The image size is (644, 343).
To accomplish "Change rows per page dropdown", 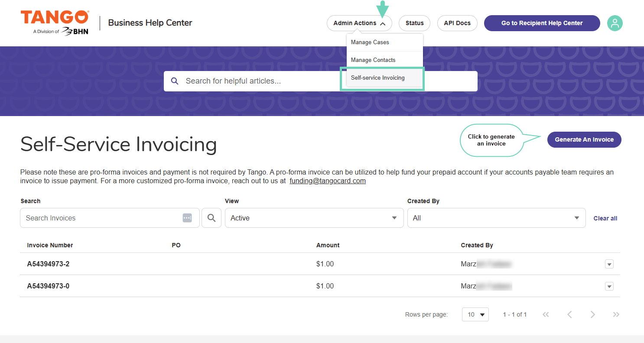I will [475, 314].
